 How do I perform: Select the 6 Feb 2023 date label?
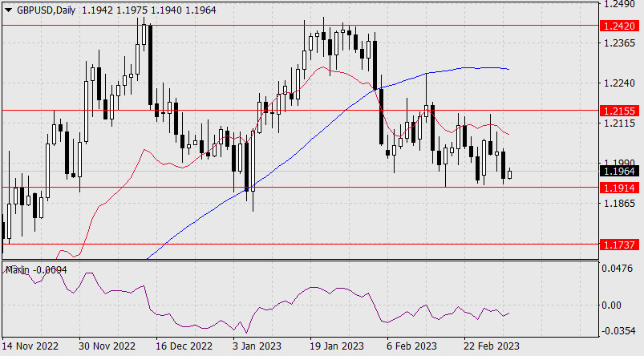point(412,346)
